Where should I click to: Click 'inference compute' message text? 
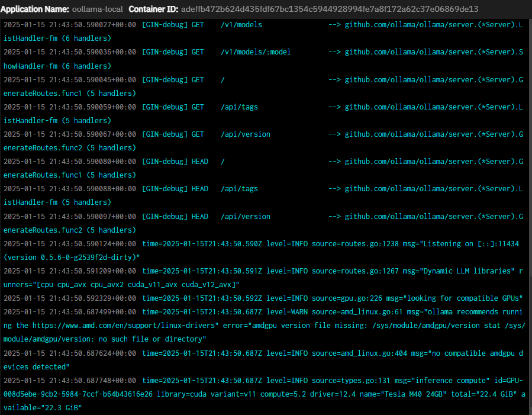[x=450, y=381]
